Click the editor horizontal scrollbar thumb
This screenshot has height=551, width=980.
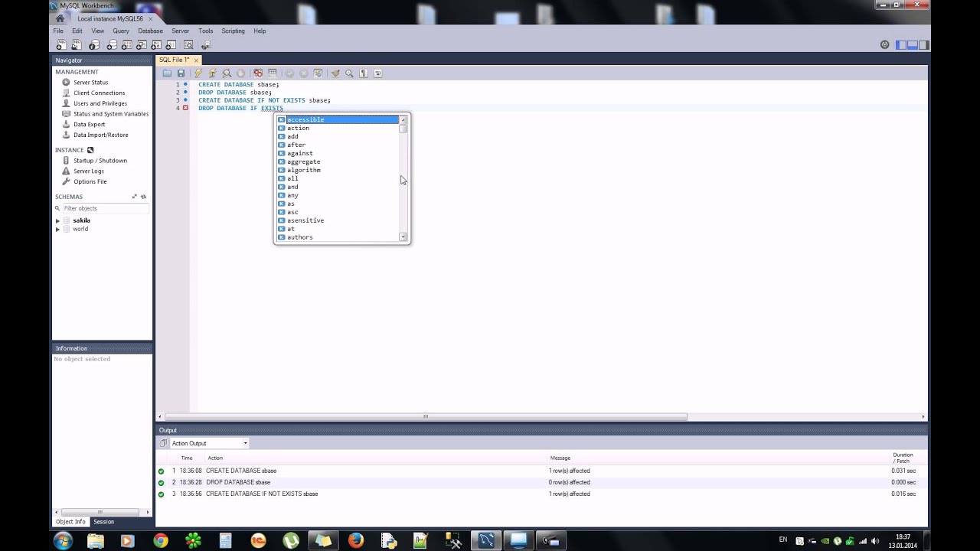pos(425,417)
